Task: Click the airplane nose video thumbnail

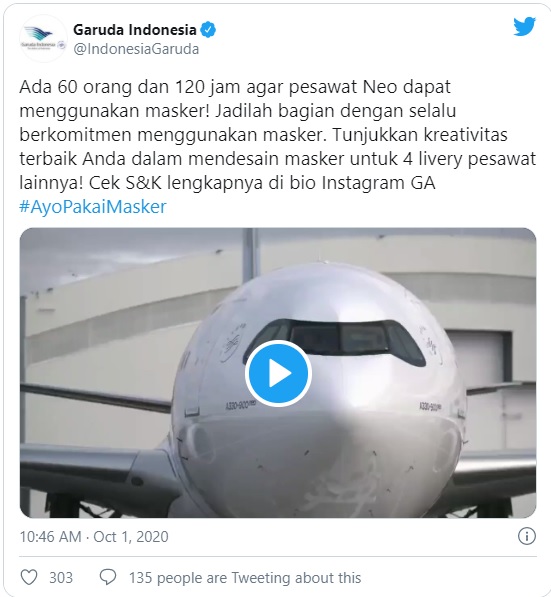Action: [278, 373]
